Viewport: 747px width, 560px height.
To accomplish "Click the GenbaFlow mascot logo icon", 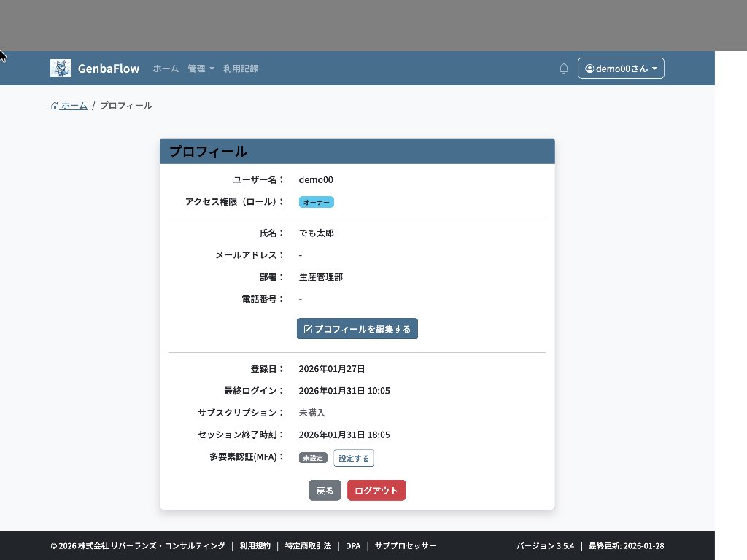I will [61, 68].
